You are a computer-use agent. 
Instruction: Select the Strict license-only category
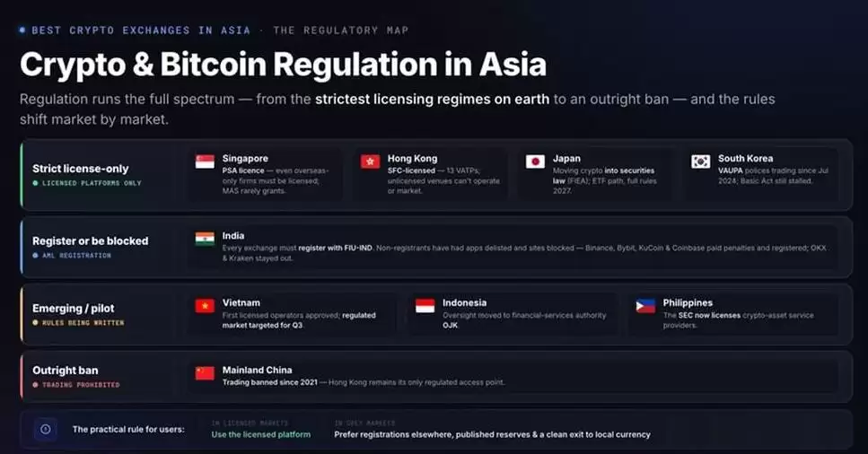click(x=80, y=169)
